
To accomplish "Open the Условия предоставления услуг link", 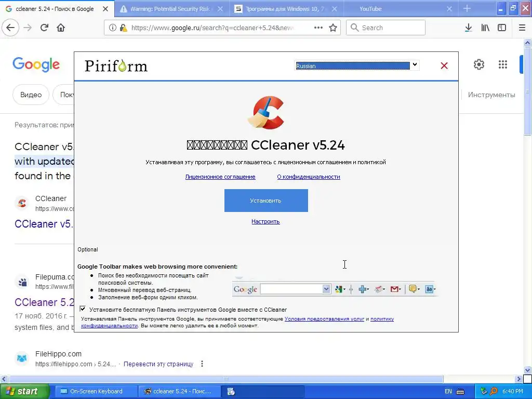I will pos(324,319).
